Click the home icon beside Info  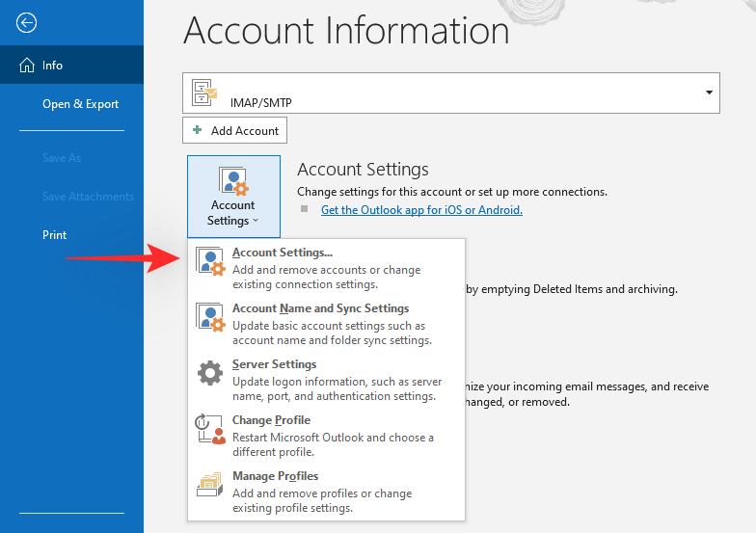(x=26, y=66)
